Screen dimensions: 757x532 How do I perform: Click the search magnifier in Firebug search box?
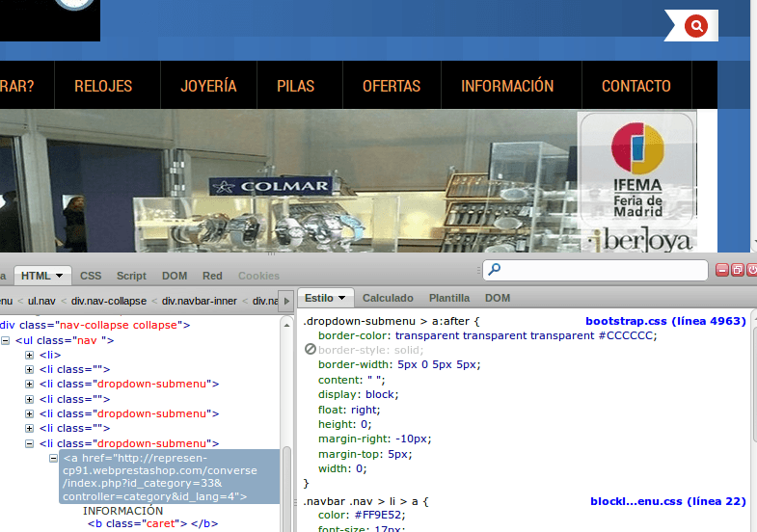click(495, 270)
